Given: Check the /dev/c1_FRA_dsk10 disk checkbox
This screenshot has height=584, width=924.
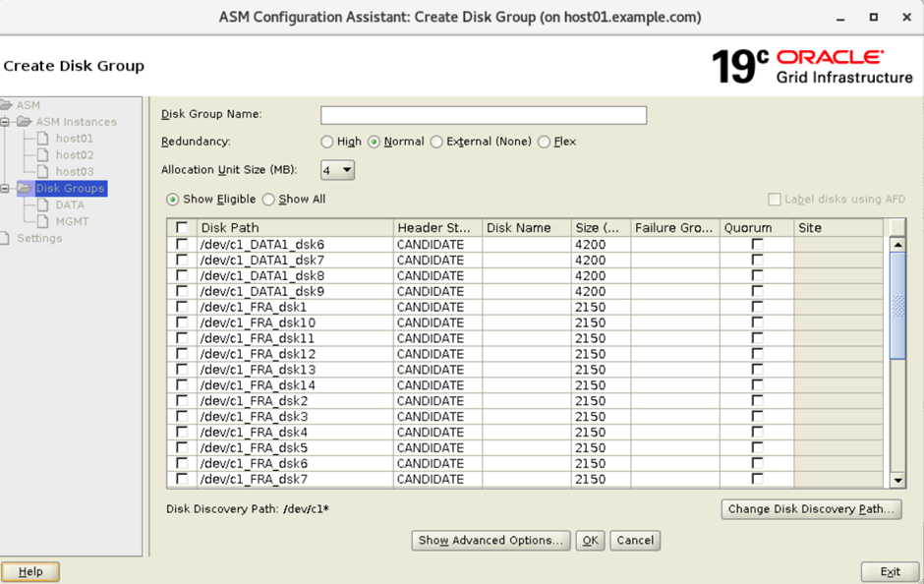Looking at the screenshot, I should (182, 322).
